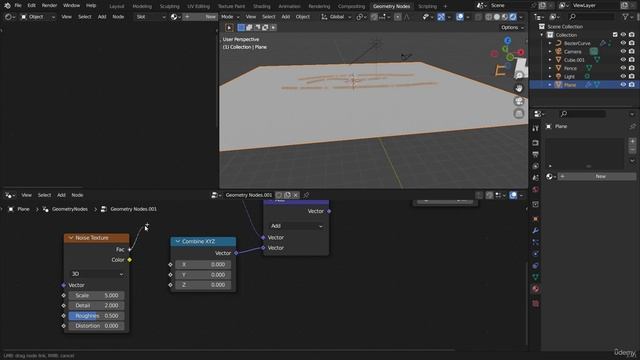Toggle Collection exclude checkbox in outliner
The height and width of the screenshot is (360, 640).
(x=615, y=35)
